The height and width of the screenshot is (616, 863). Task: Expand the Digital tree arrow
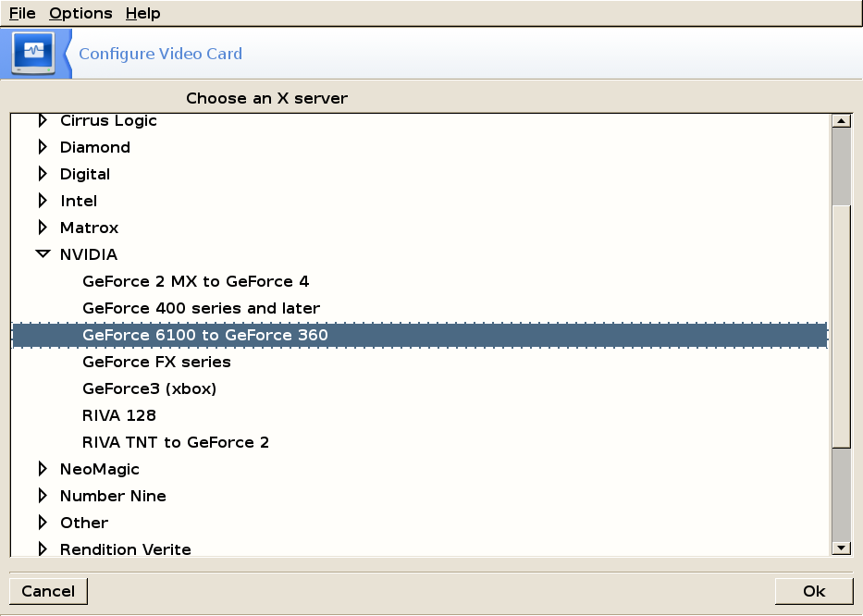43,174
